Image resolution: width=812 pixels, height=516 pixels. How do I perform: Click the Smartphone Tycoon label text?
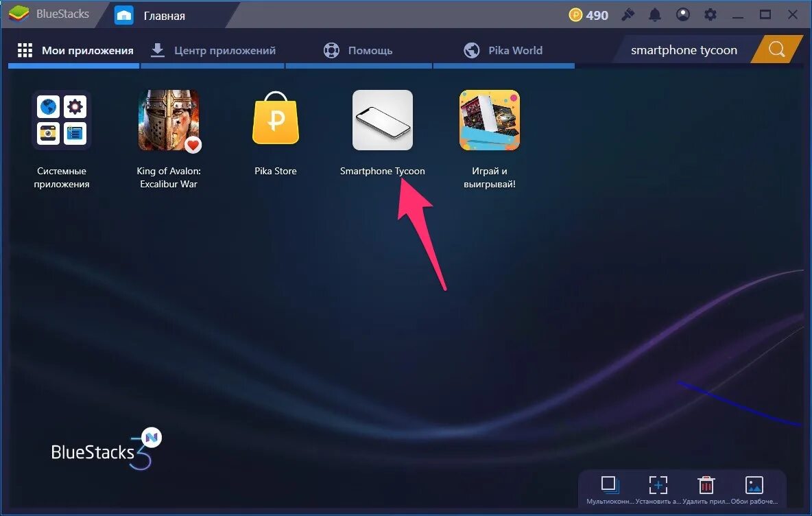click(382, 171)
